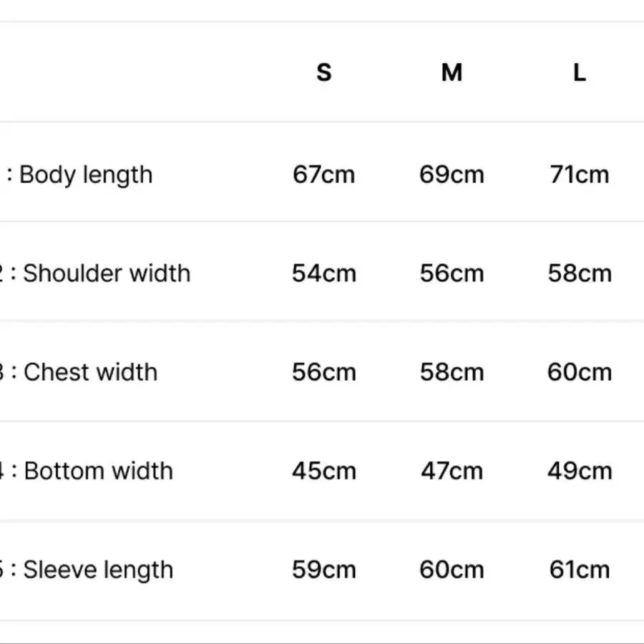
Task: Click the L size column header
Action: tap(580, 72)
